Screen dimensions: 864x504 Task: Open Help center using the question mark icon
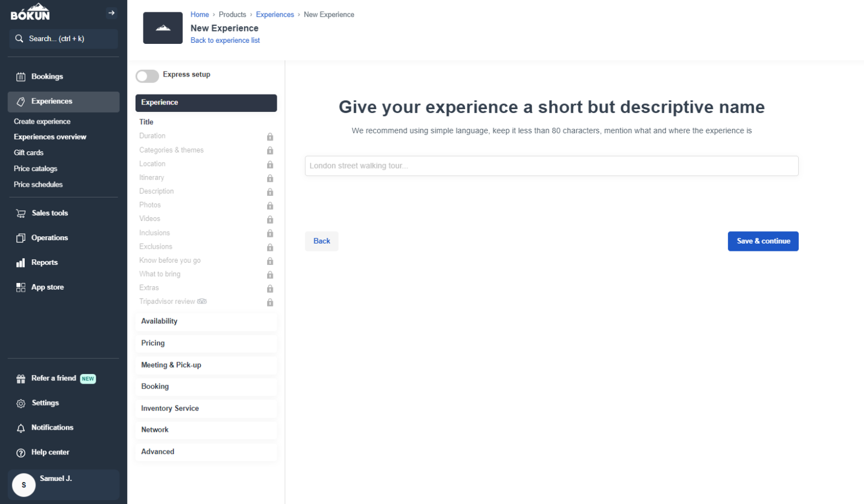click(21, 452)
